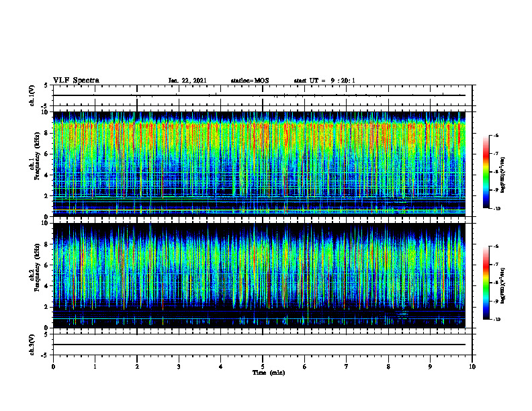Click the time axis tick label "1"
Image resolution: width=532 pixels, height=411 pixels.
click(x=95, y=367)
